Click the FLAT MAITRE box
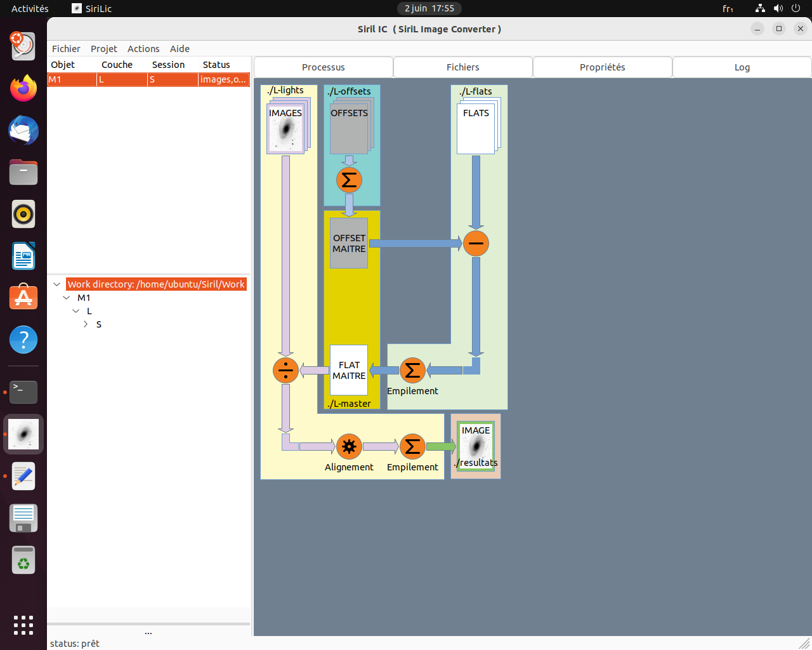Screen dimensions: 812x650 [x=349, y=370]
